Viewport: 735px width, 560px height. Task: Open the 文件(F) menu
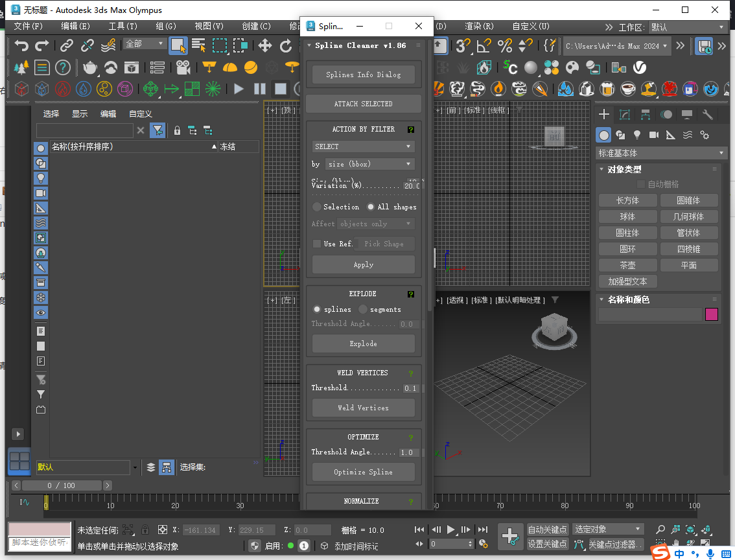(x=28, y=26)
